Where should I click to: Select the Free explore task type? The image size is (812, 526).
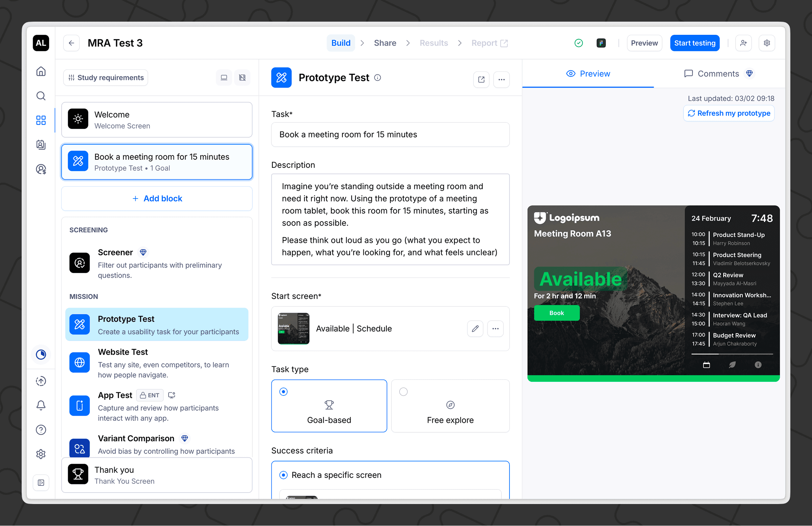pos(450,406)
